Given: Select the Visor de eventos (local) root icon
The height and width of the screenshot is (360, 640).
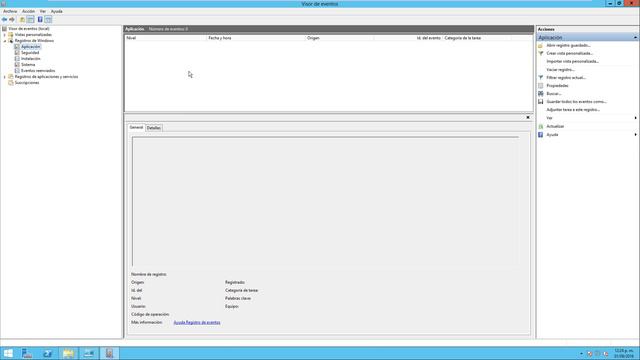Looking at the screenshot, I should pyautogui.click(x=4, y=29).
